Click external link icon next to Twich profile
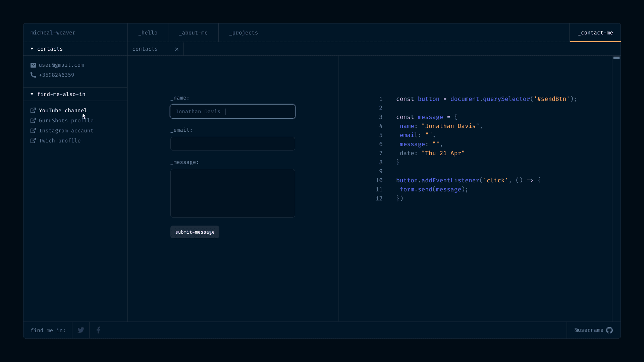Image resolution: width=644 pixels, height=362 pixels. coord(33,140)
